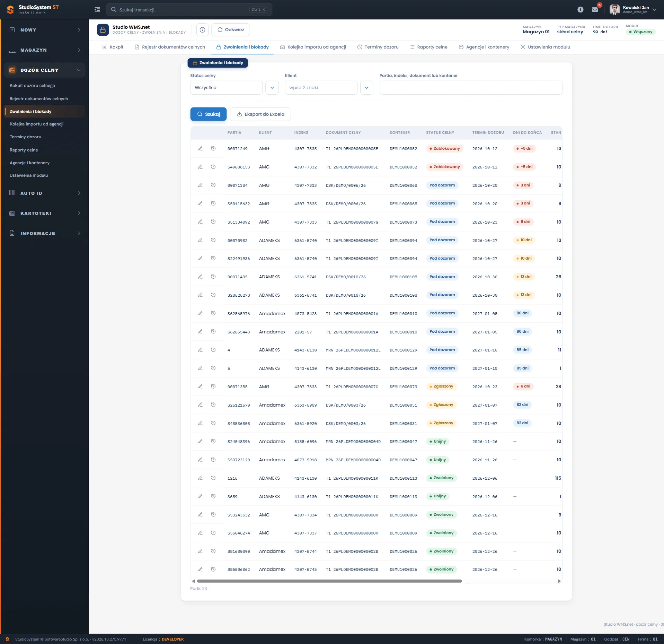The width and height of the screenshot is (664, 644).
Task: Click the Studio WMS.net lock logo icon
Action: tap(103, 30)
